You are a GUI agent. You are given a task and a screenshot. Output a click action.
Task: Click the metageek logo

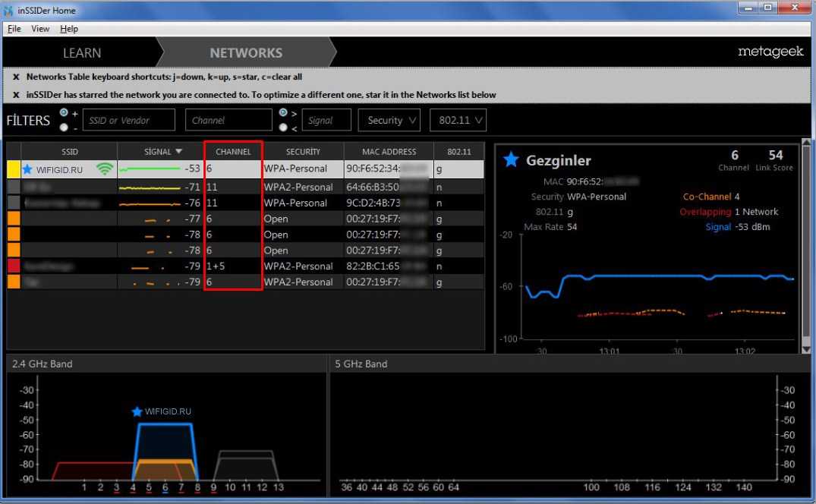pos(769,52)
